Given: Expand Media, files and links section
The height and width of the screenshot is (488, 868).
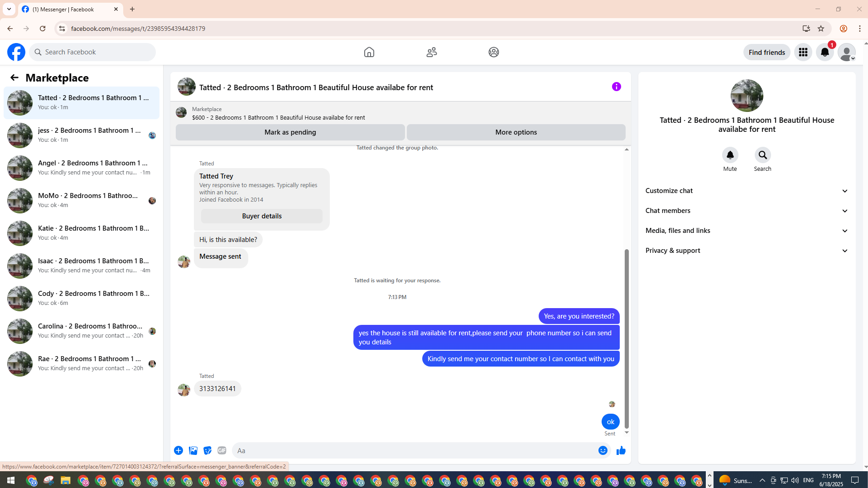Looking at the screenshot, I should tap(747, 231).
